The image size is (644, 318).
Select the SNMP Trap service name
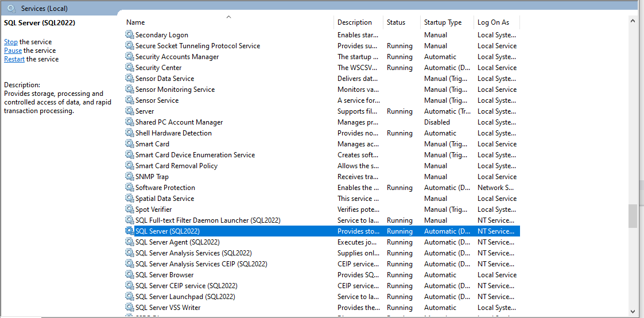(x=152, y=177)
